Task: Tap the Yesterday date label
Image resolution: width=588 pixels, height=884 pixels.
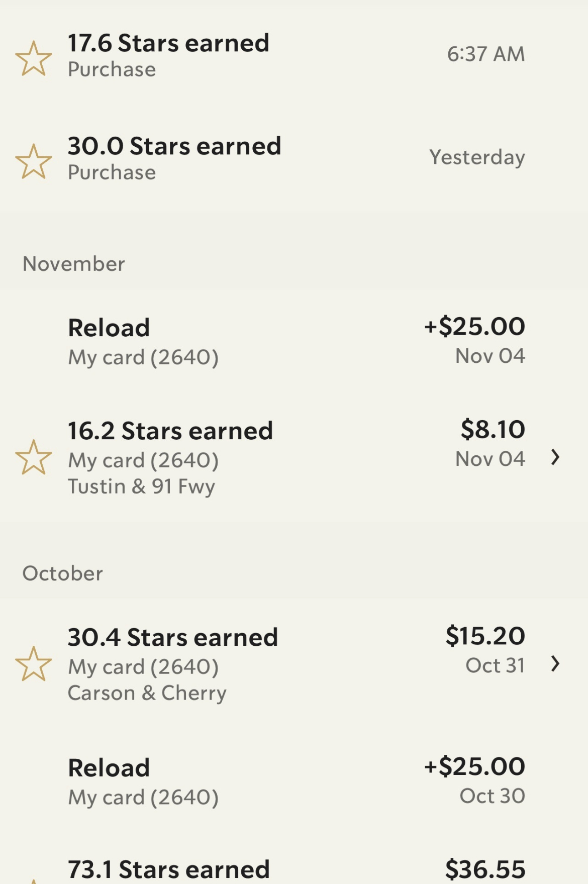Action: (x=476, y=157)
